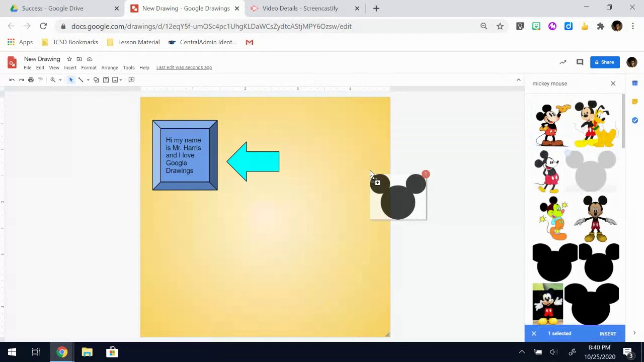Select the cyan left arrow shape
This screenshot has height=362, width=644.
coord(253,161)
